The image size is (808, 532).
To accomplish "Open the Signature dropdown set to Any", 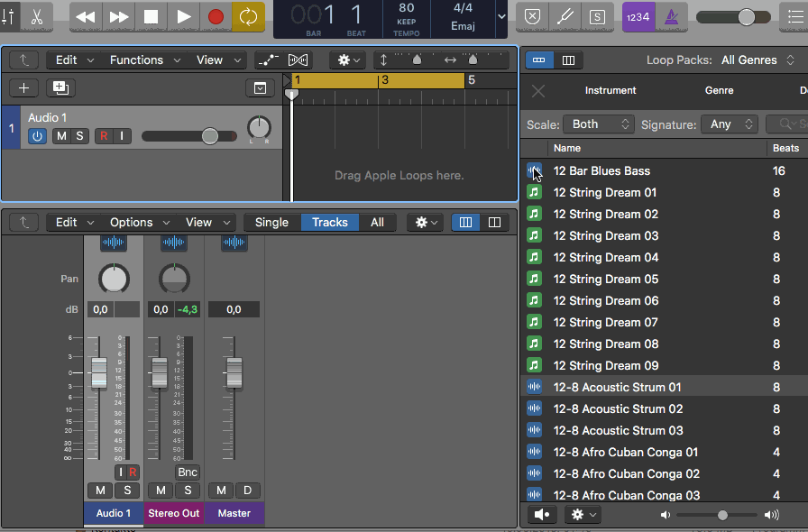I will tap(730, 124).
